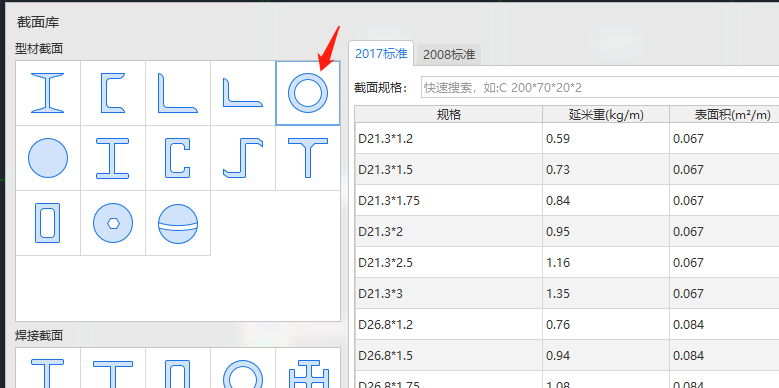
Task: Click the 0.067 surface area in D21.3*1.2 row
Action: coord(724,138)
